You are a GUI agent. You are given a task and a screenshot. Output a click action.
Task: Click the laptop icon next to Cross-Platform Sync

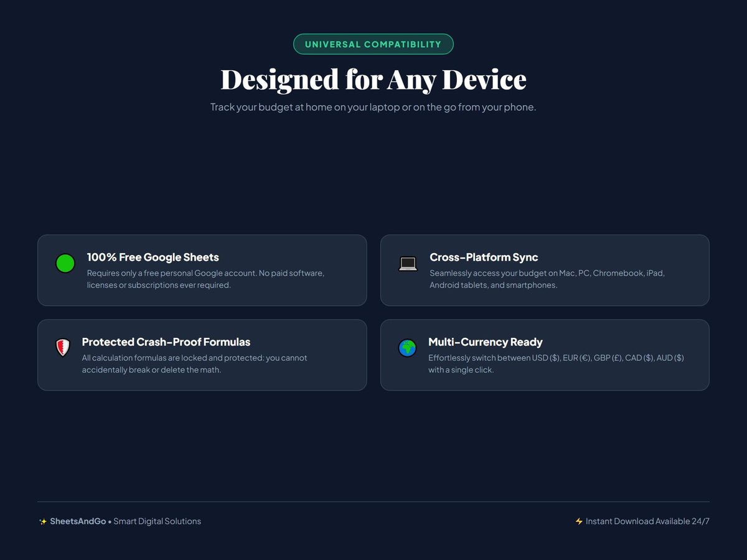[x=408, y=264]
